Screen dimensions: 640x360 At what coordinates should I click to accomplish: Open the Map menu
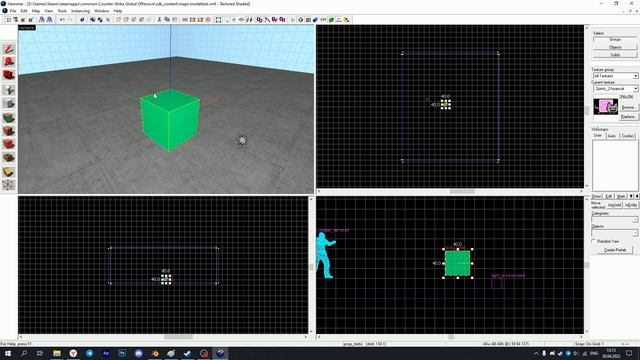click(36, 11)
